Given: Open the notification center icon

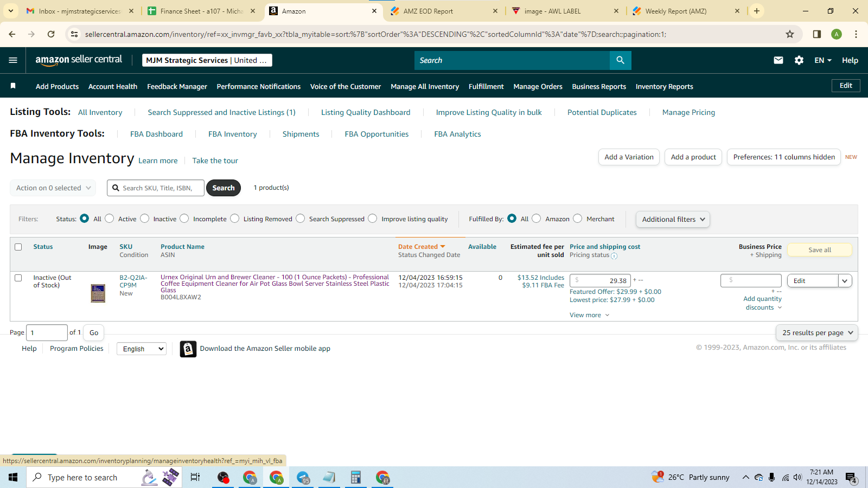Looking at the screenshot, I should point(851,478).
